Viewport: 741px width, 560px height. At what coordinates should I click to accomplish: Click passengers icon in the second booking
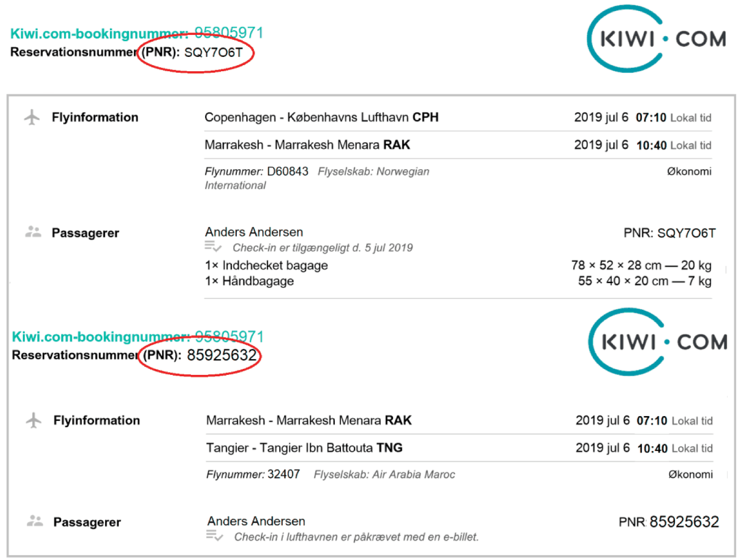[x=34, y=521]
